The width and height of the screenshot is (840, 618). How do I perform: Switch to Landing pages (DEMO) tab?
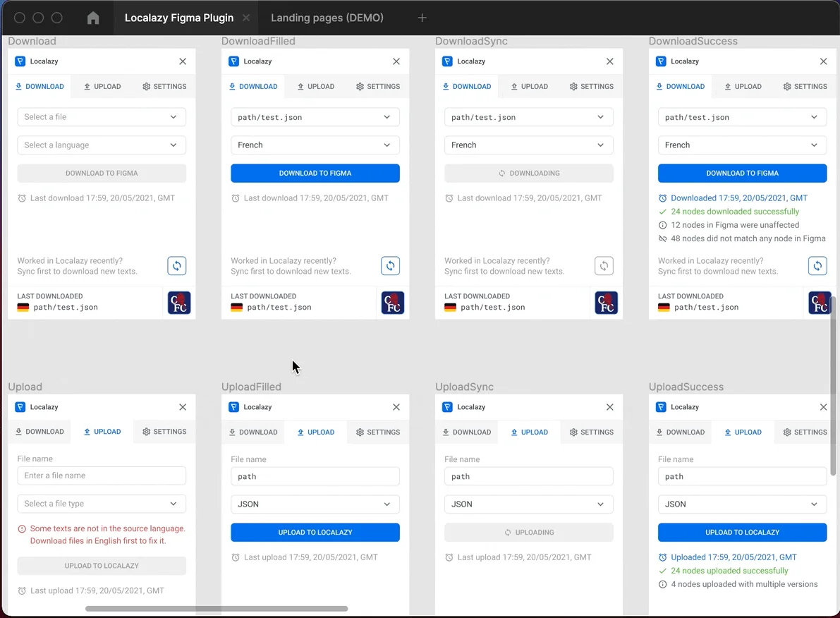tap(327, 18)
